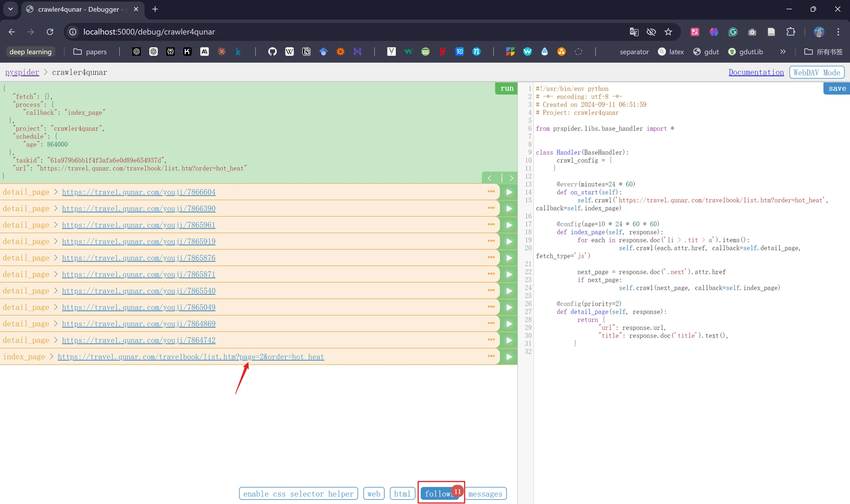Image resolution: width=850 pixels, height=504 pixels.
Task: Open the Chrome three-dot menu
Action: click(838, 32)
